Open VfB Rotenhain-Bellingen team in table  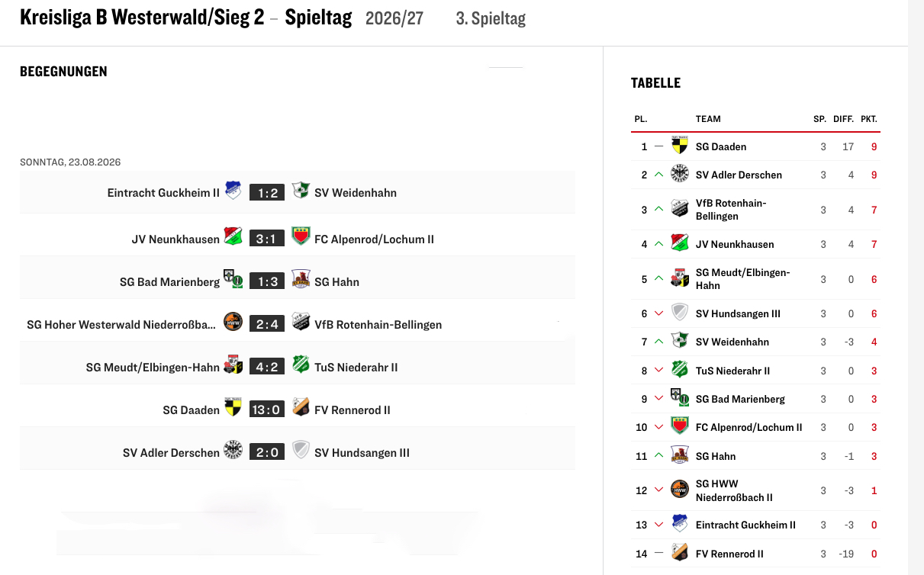click(731, 209)
